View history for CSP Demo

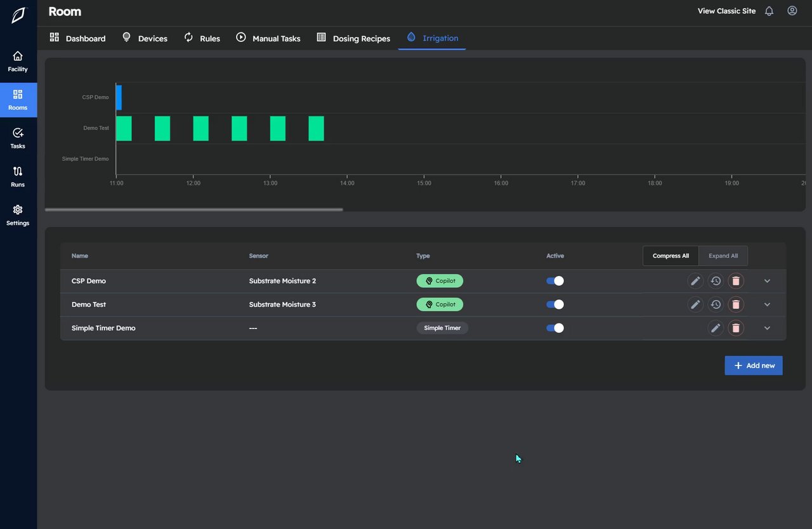[x=716, y=281]
